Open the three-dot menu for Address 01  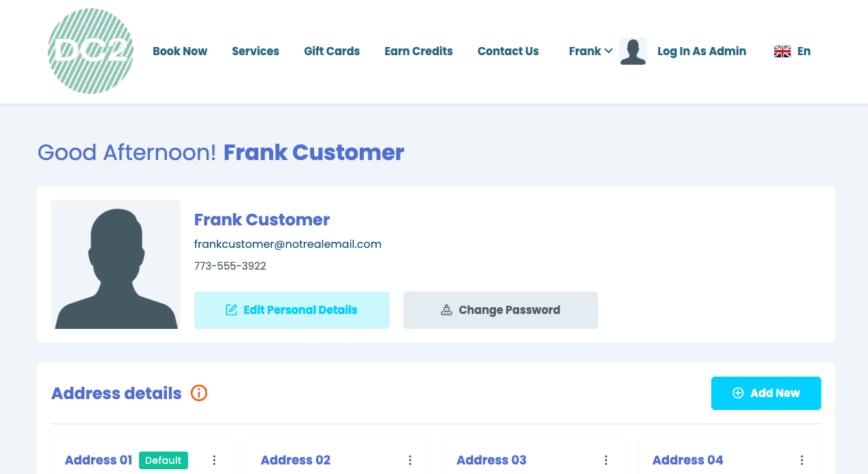tap(215, 460)
